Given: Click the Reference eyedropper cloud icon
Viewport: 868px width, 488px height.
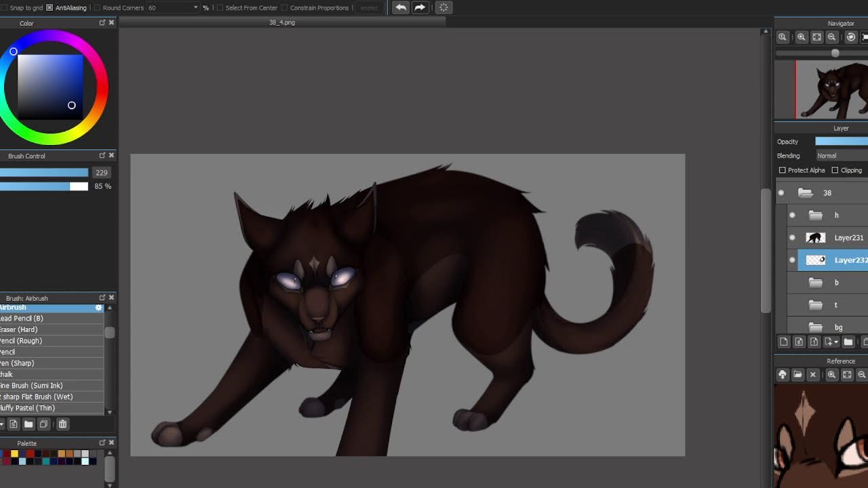Looking at the screenshot, I should [x=783, y=375].
